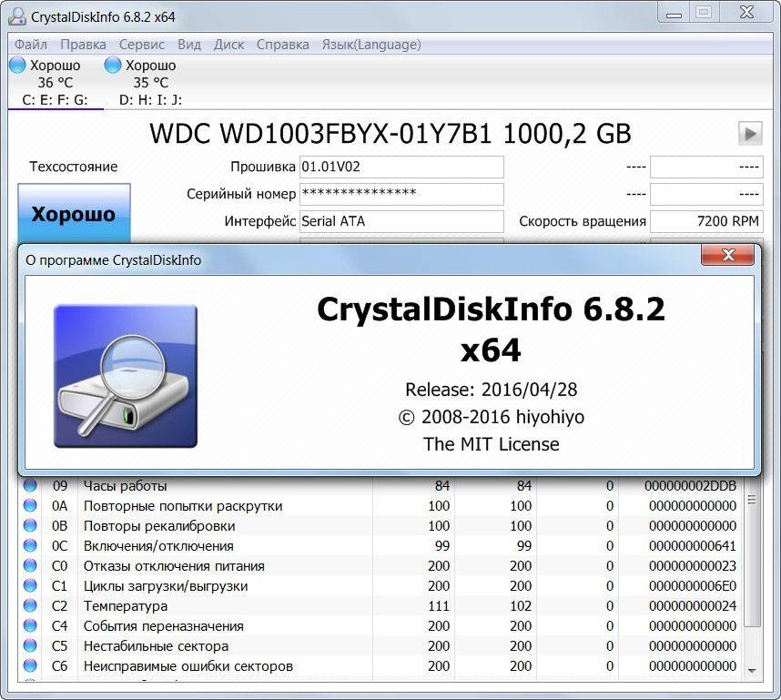
Task: Open the Вид menu
Action: (x=189, y=45)
